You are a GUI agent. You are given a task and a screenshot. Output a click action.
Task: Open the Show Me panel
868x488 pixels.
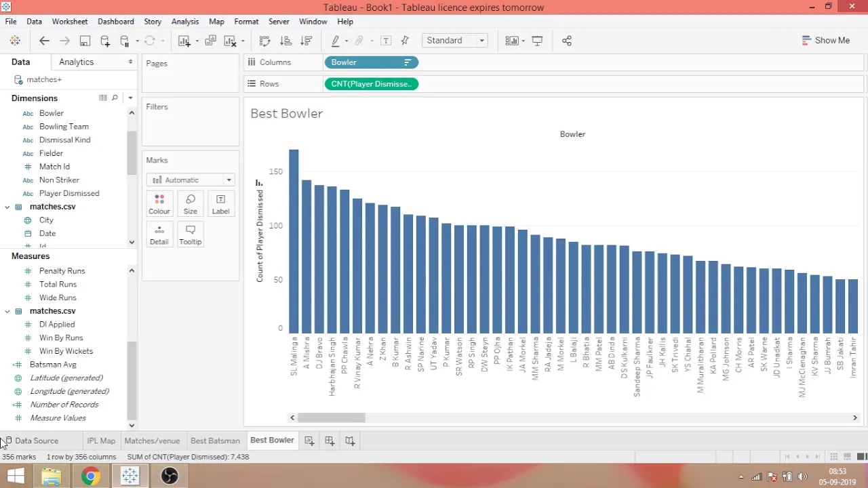[x=825, y=40]
